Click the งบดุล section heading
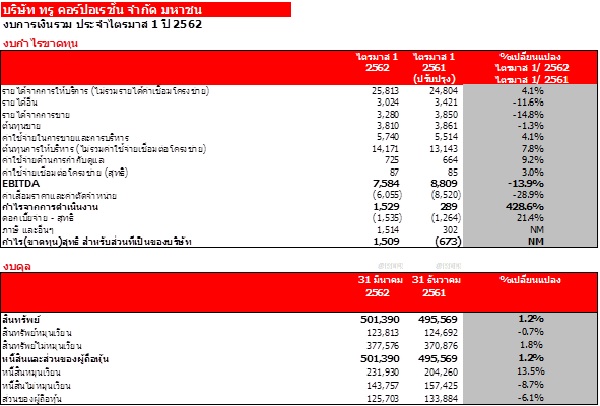 click(x=17, y=267)
